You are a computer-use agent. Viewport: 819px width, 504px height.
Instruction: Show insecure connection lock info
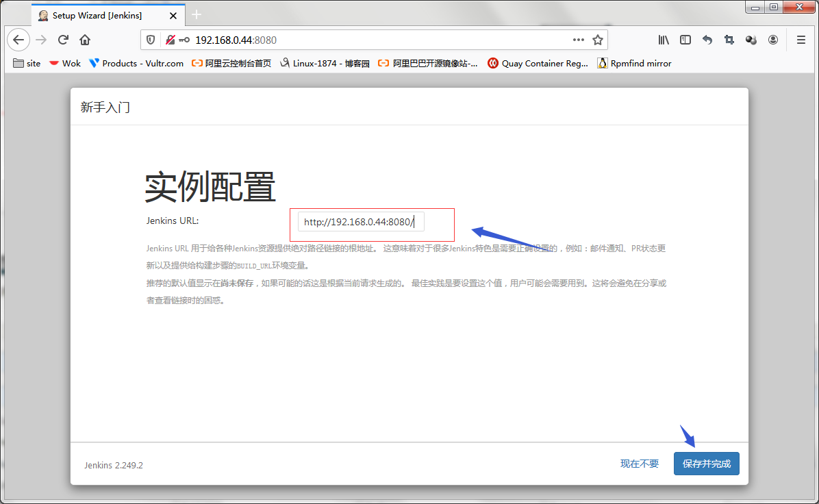[x=171, y=40]
